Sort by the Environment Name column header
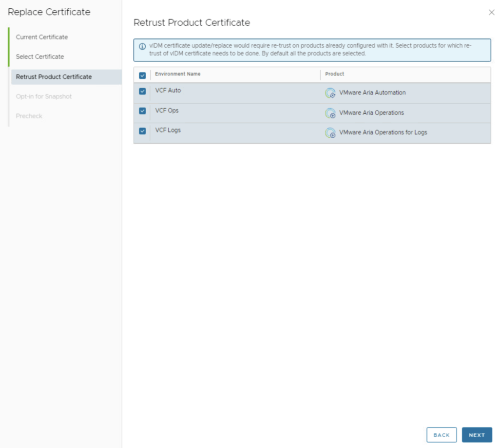Image resolution: width=499 pixels, height=448 pixels. [x=178, y=74]
